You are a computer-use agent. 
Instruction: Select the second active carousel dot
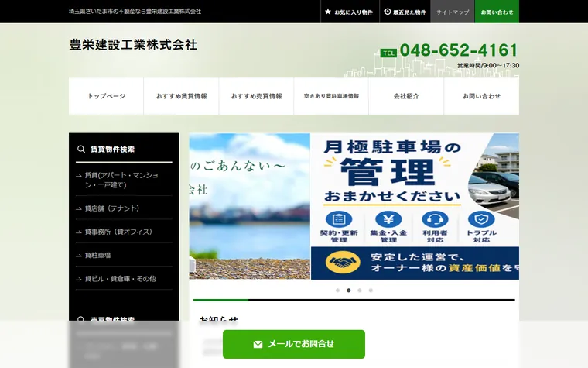pos(349,291)
